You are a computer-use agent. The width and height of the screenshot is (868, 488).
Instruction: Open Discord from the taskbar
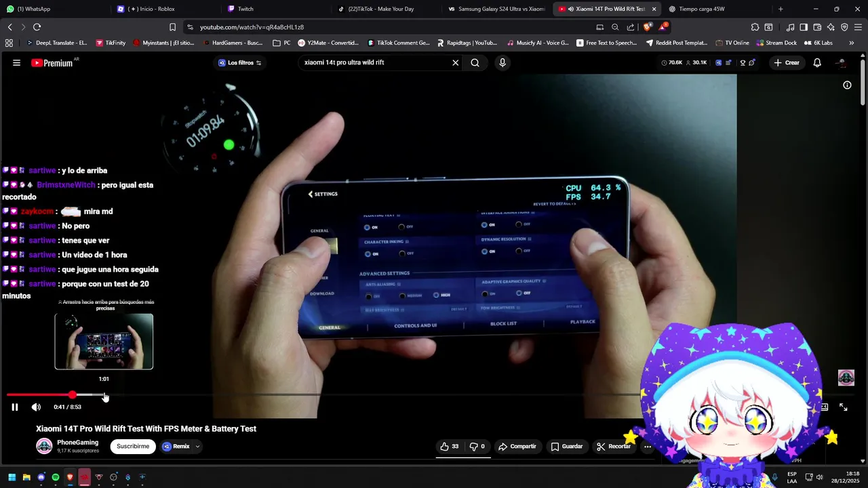(41, 477)
